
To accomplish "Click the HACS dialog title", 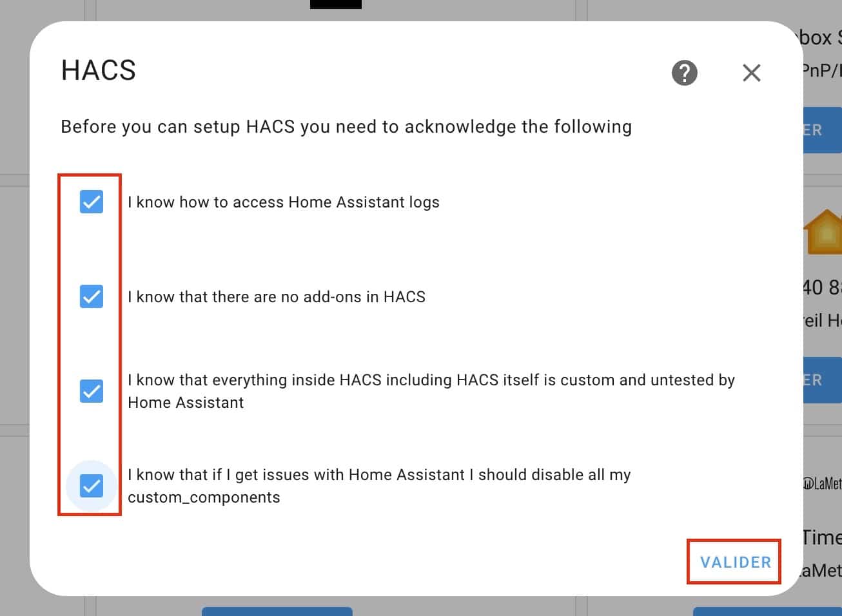I will (x=99, y=70).
